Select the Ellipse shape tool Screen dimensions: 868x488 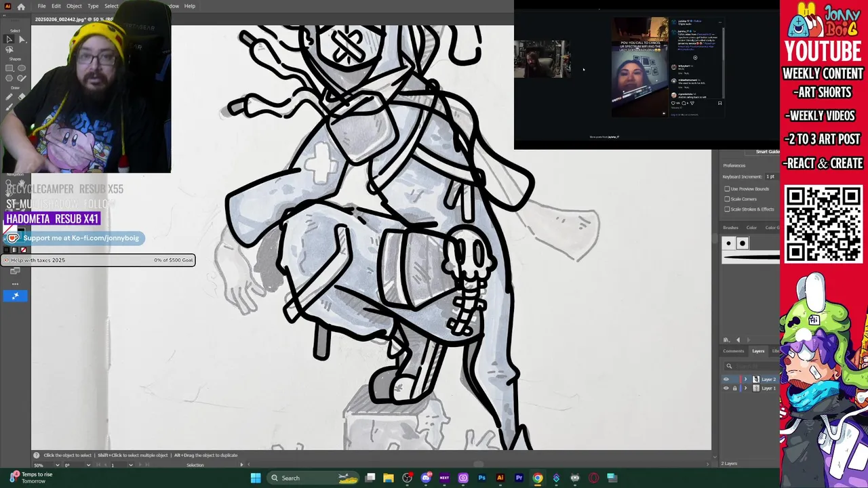[x=22, y=68]
